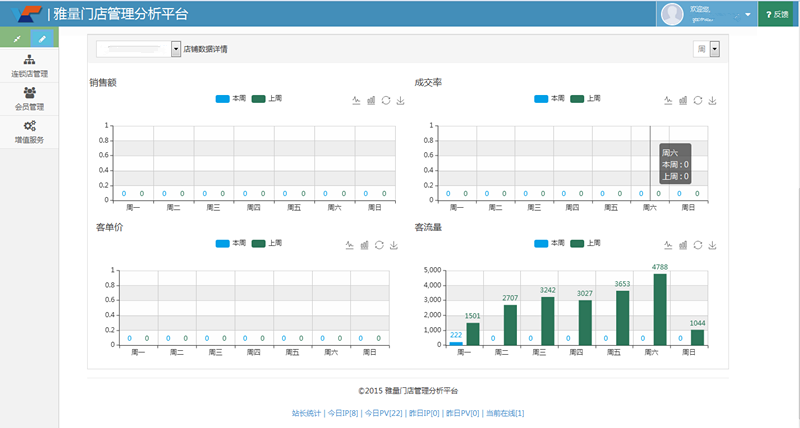800x428 pixels.
Task: Open 连锁店管理 in the sidebar
Action: point(29,66)
